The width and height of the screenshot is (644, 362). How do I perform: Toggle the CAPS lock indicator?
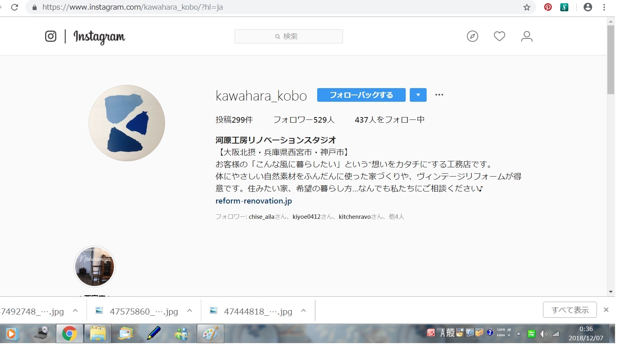501,330
